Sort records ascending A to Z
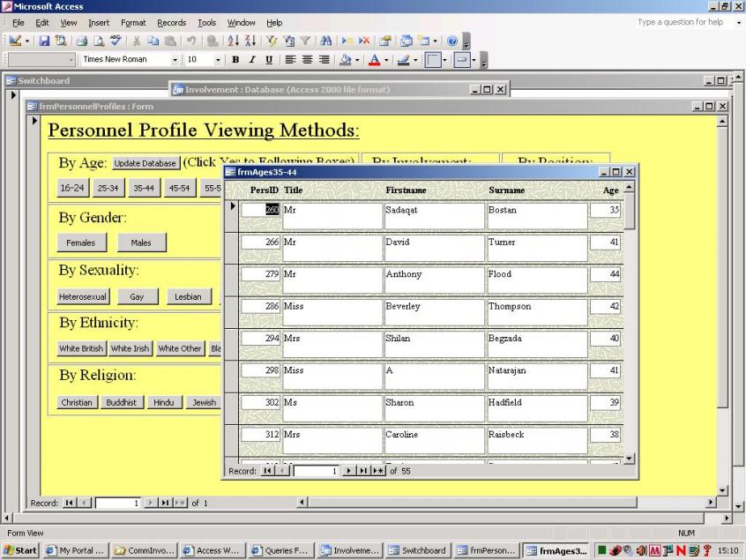This screenshot has width=746, height=560. pos(235,41)
